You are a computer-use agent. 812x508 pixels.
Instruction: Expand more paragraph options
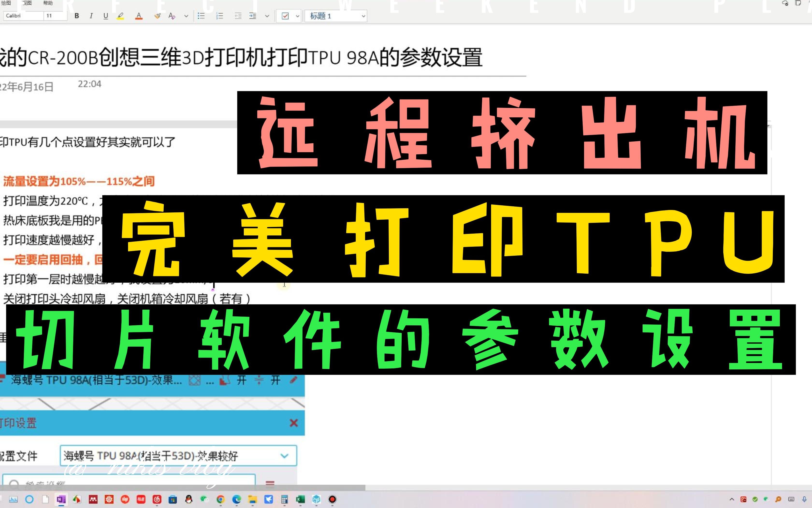[x=267, y=16]
